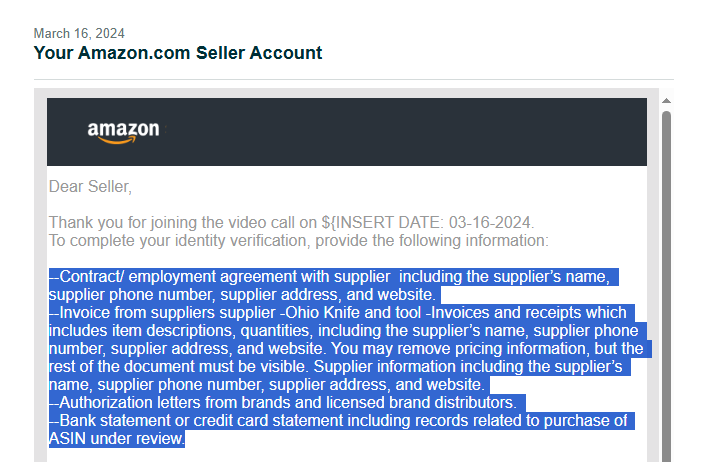Viewport: 712px width, 462px height.
Task: Click the Amazon logo in the banner
Action: point(123,132)
